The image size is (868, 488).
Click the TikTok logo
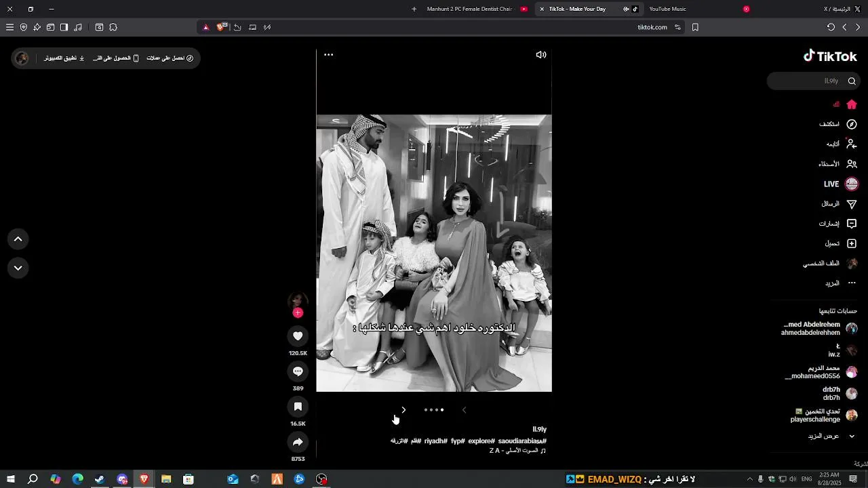tap(830, 56)
